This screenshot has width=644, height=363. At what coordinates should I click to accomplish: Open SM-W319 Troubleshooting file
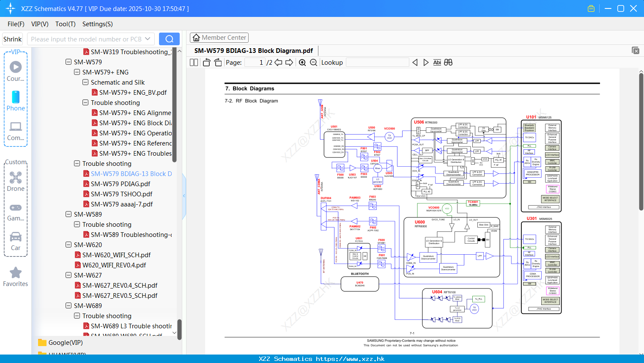coord(127,52)
